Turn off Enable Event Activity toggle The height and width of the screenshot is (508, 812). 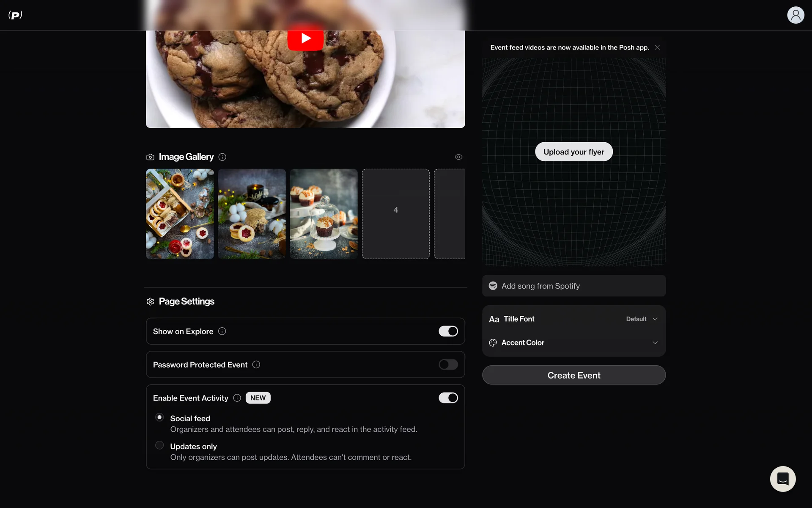pos(448,398)
